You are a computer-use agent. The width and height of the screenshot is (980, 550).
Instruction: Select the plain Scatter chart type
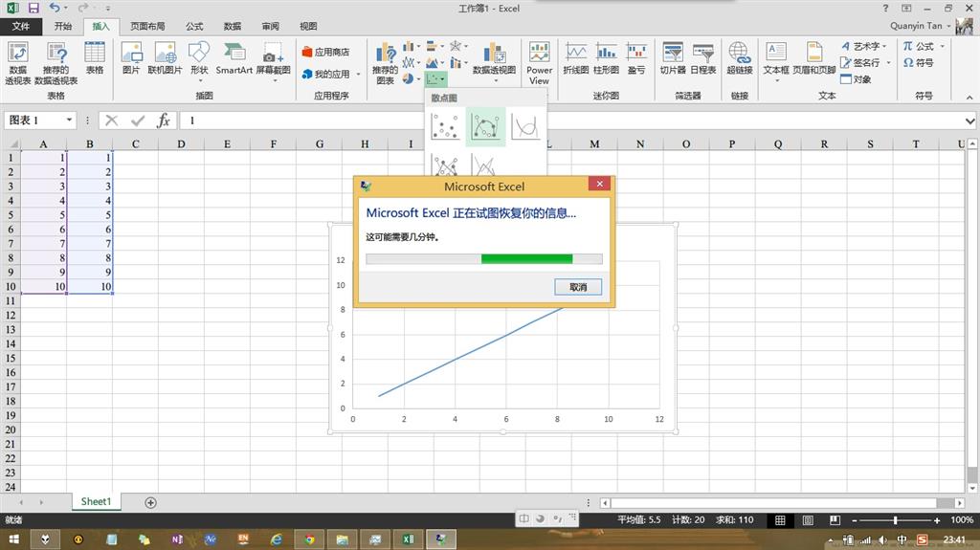(x=445, y=127)
